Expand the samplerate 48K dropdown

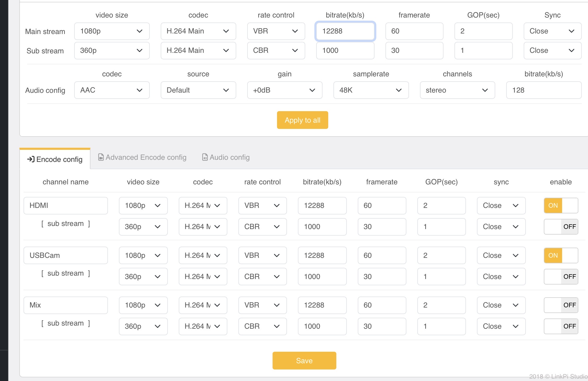point(371,90)
